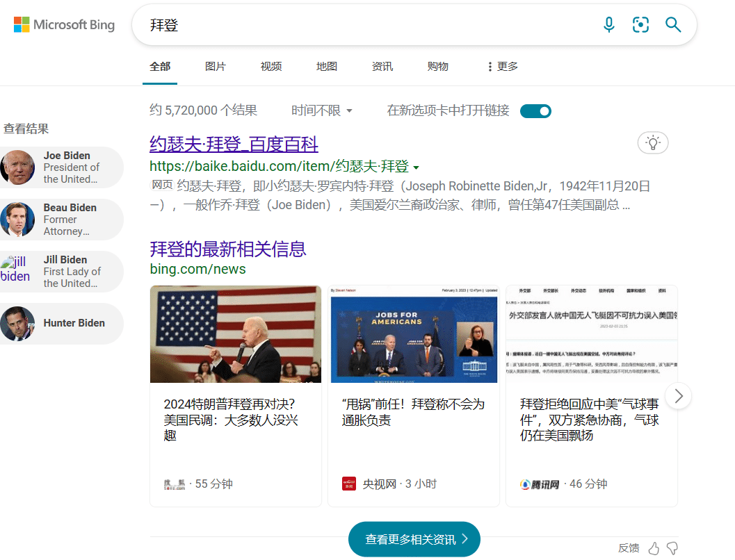Select the Beau Biden sidebar result
The height and width of the screenshot is (560, 735).
(62, 219)
